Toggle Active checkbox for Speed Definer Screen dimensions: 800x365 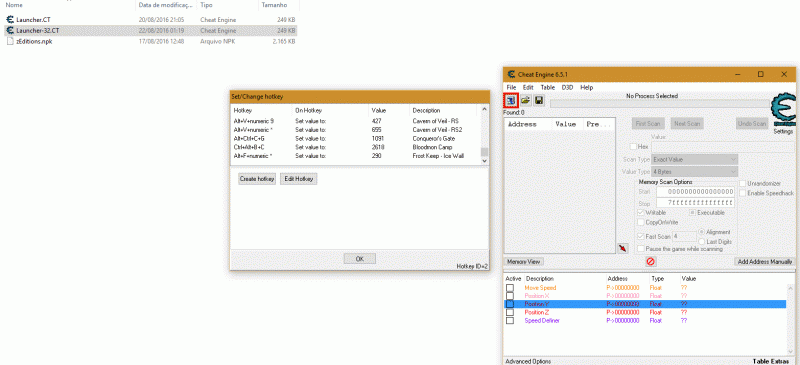tap(510, 321)
